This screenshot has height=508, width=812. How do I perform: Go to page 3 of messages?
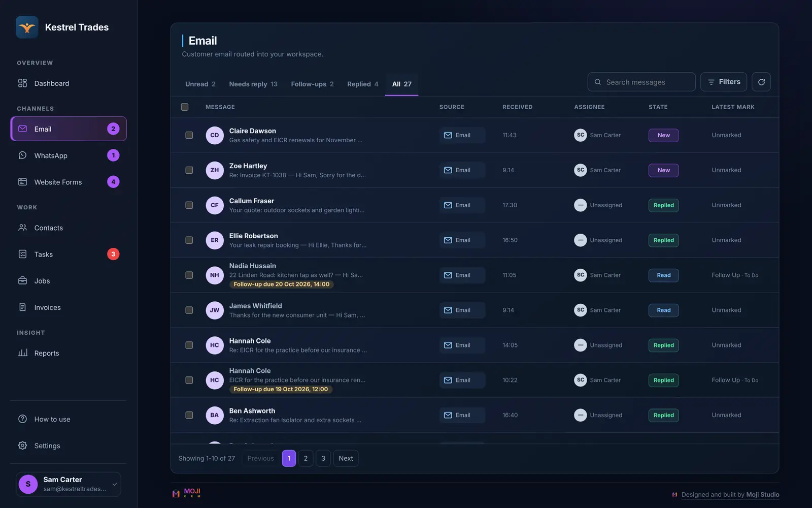[x=323, y=458]
